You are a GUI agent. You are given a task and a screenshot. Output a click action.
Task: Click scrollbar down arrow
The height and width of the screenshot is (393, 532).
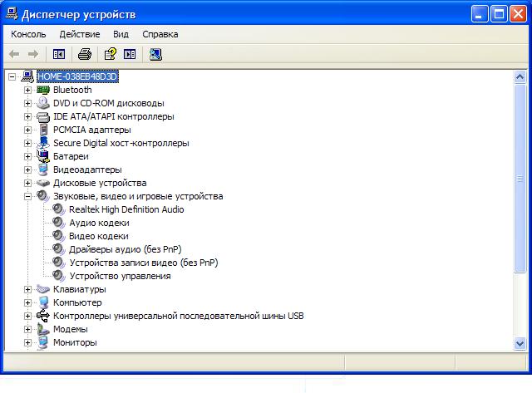click(x=520, y=344)
